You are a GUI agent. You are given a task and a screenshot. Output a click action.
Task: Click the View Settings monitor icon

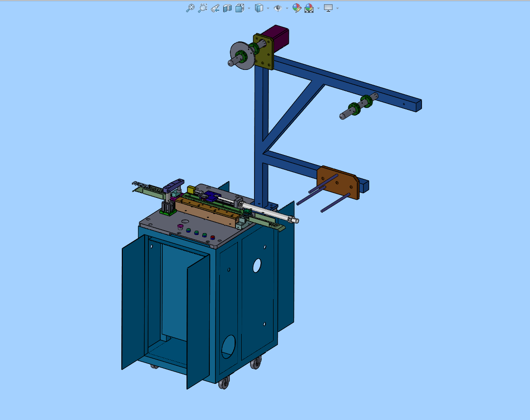[328, 8]
